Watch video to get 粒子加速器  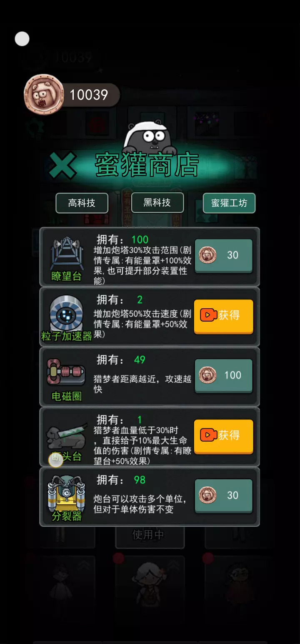pyautogui.click(x=224, y=316)
